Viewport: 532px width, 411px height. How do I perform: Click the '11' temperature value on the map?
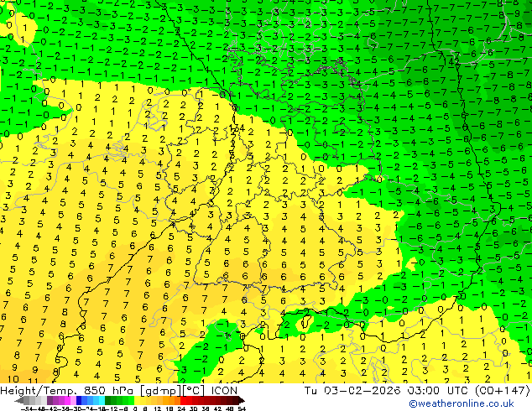[x=34, y=381]
